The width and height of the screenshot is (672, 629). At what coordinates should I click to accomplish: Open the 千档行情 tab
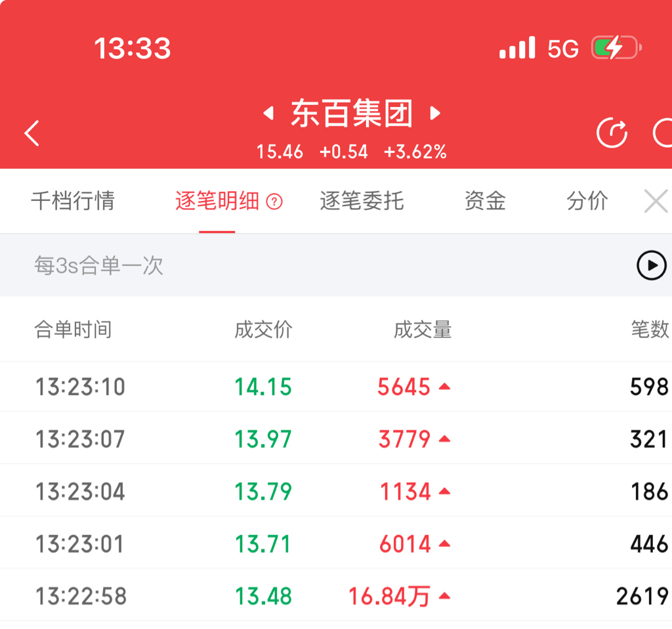(73, 201)
